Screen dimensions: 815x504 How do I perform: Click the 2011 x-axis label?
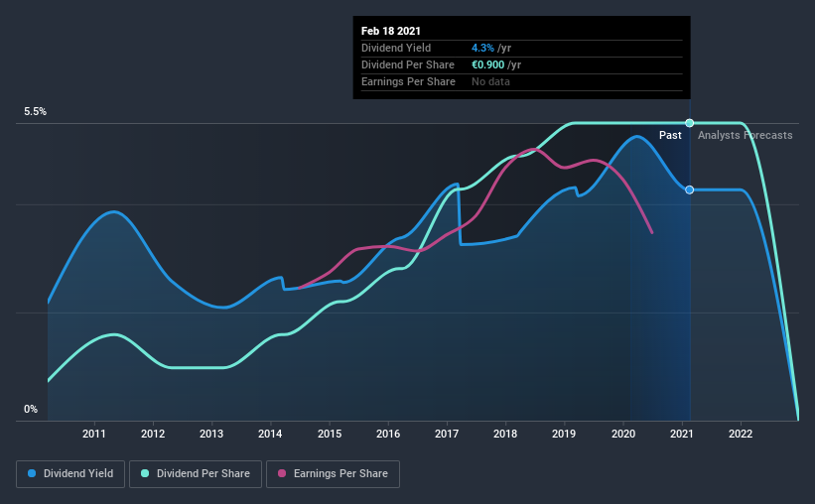point(94,434)
